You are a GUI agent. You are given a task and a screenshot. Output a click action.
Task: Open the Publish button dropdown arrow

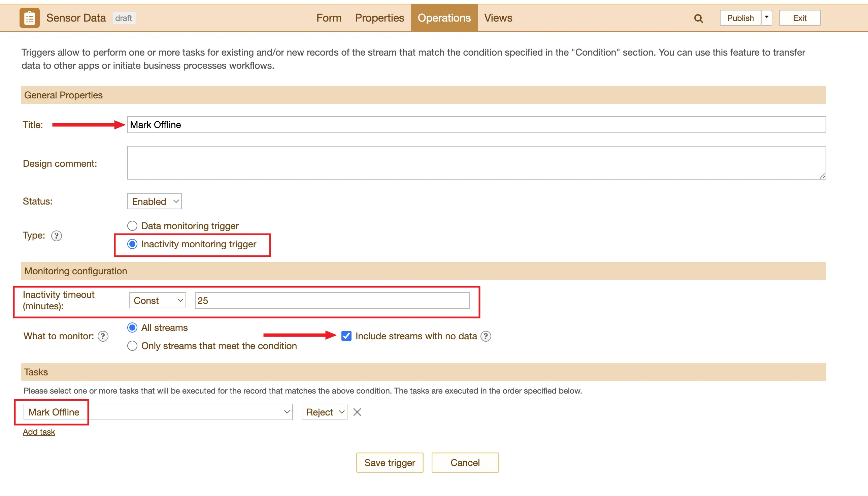(x=767, y=18)
